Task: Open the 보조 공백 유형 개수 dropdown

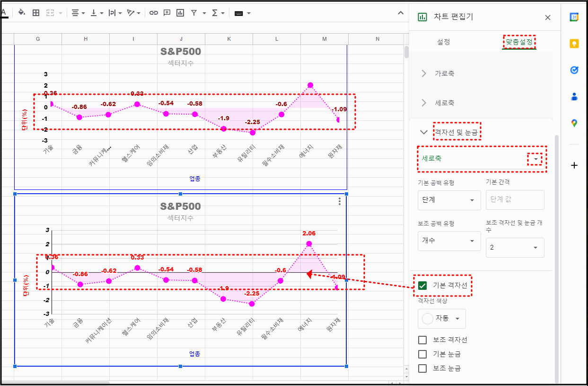Action: pos(449,241)
